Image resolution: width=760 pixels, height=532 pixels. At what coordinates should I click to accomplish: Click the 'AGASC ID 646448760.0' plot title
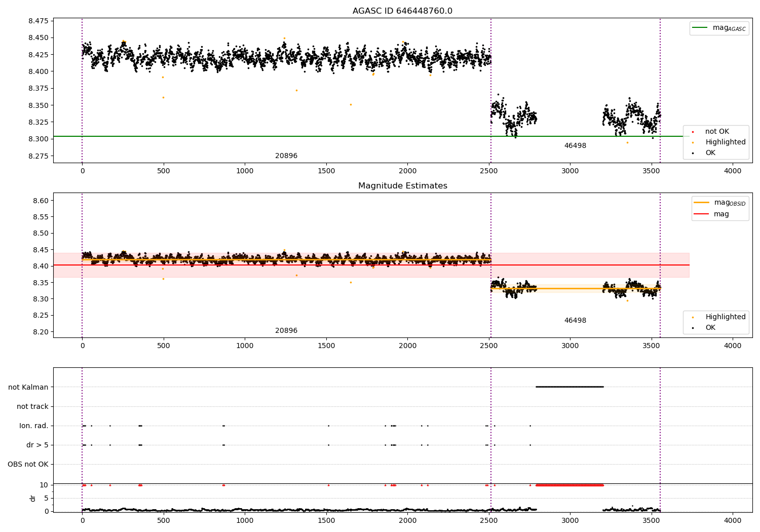[402, 11]
